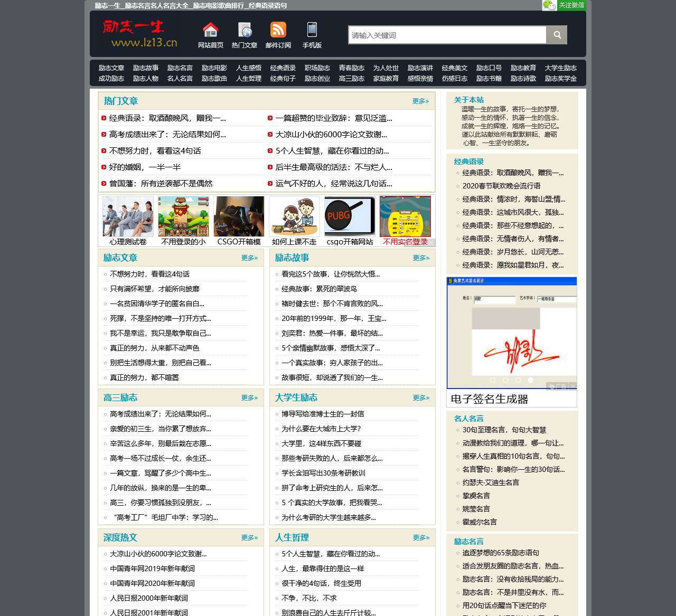Show more 励志文章 via 更多

(249, 258)
